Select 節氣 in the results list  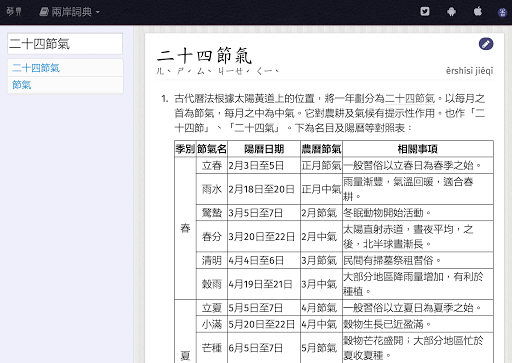(65, 85)
